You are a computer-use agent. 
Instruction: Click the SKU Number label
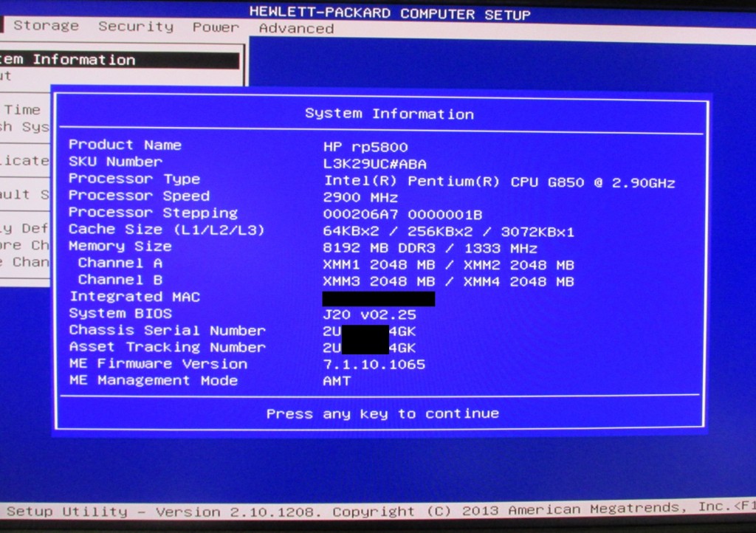[115, 162]
